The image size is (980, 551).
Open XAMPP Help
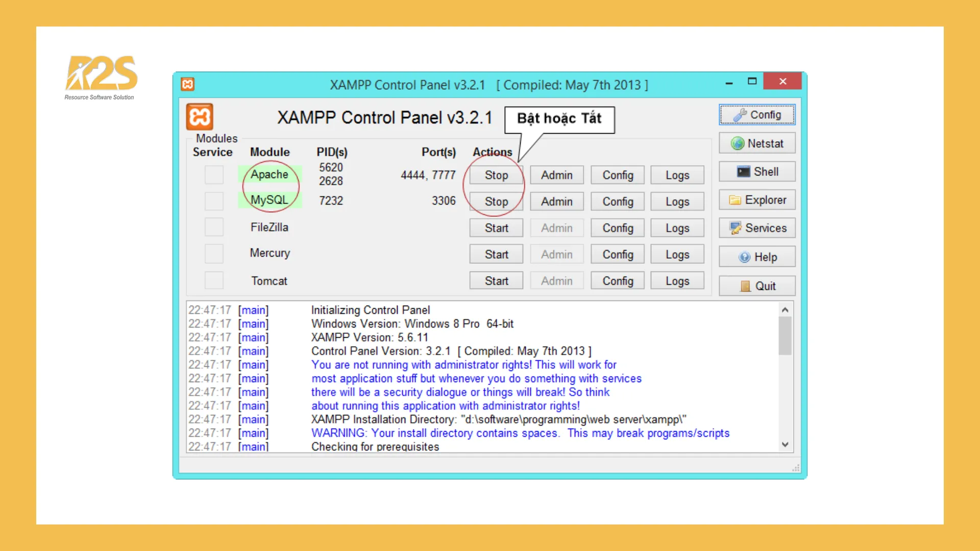click(x=756, y=257)
